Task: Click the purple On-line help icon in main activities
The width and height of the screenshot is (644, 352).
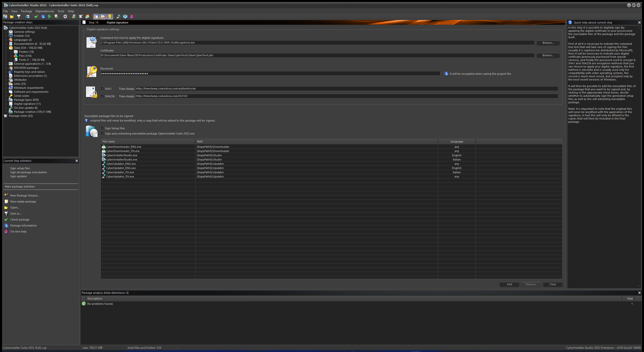Action: coord(6,231)
